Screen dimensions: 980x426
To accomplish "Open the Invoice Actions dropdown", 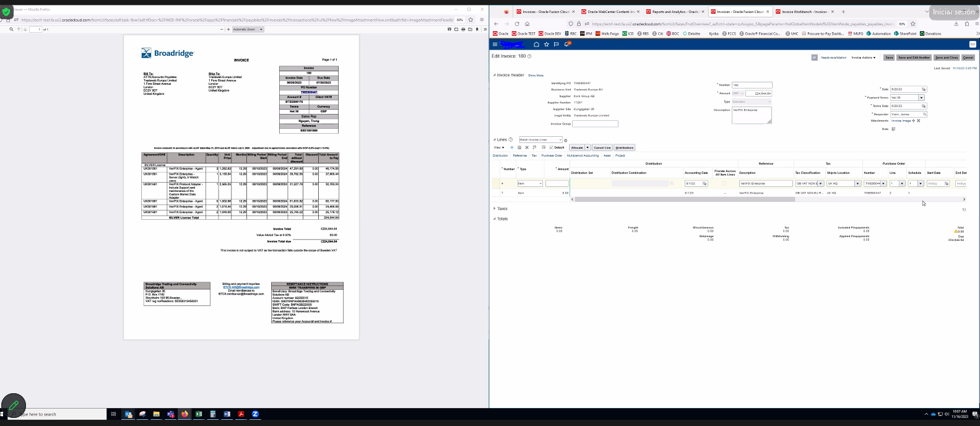I will [x=864, y=58].
